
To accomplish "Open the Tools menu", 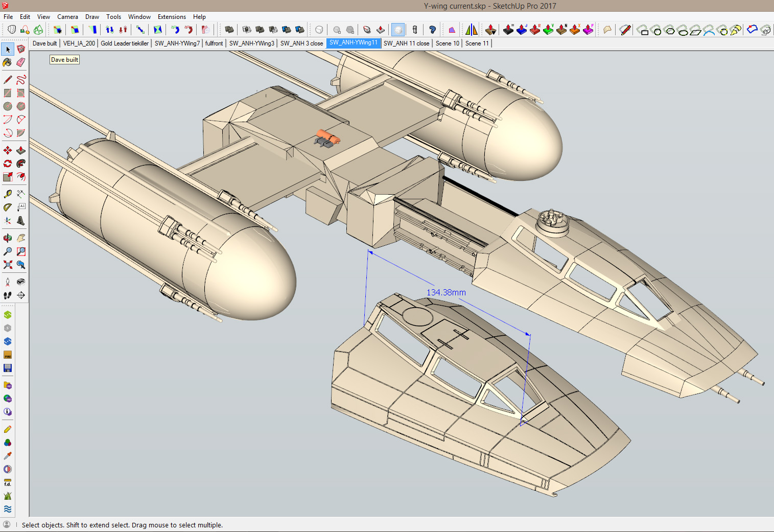I will (x=113, y=17).
